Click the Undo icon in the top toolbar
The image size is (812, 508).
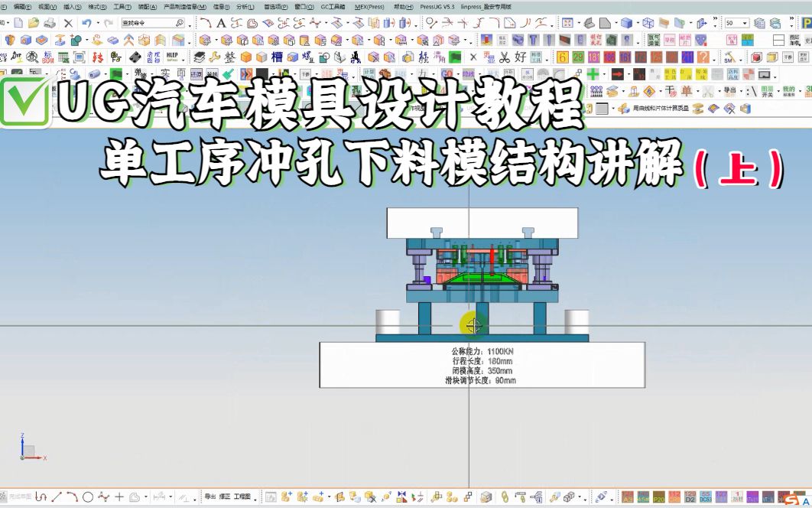pos(86,21)
